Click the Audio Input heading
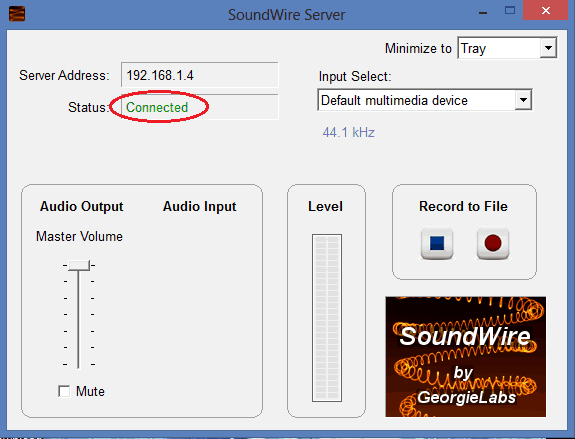This screenshot has width=575, height=439. 199,206
